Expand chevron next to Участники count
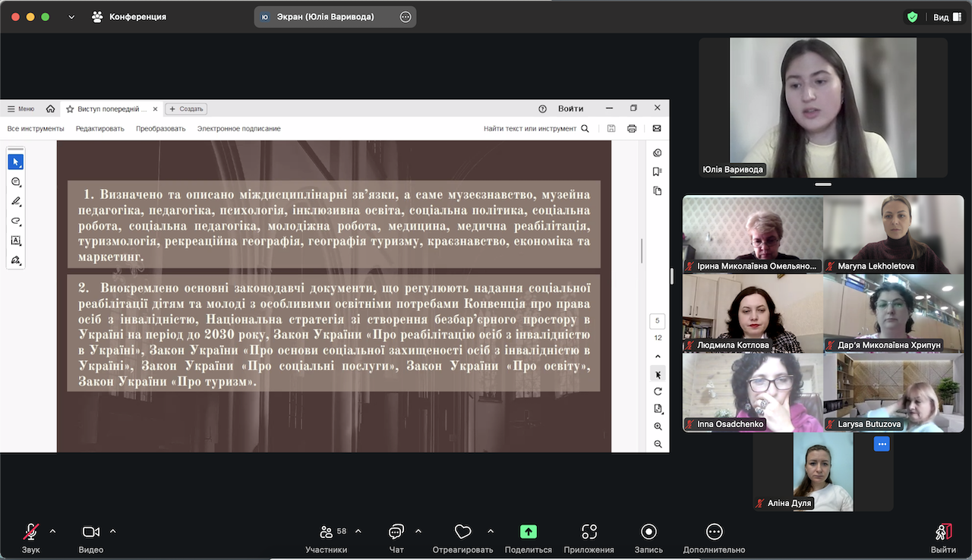The image size is (972, 560). point(358,531)
